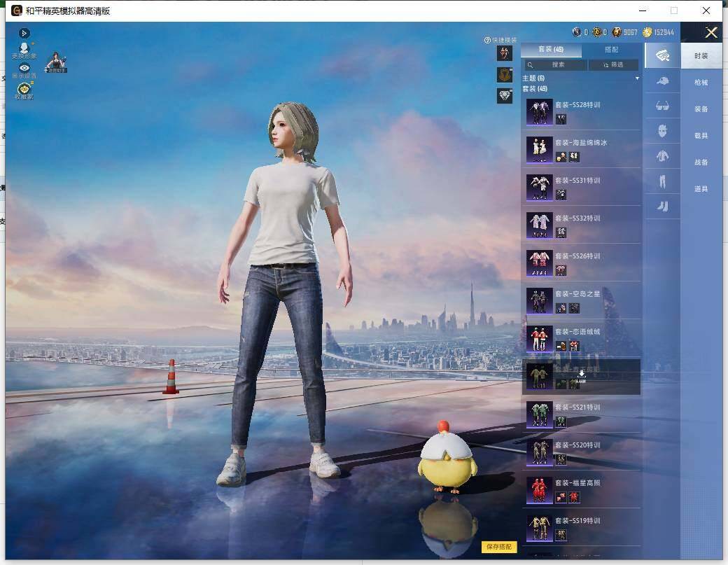Select the 套装-海盐绵绵冰 outfit thumbnail
The image size is (728, 565).
(x=539, y=150)
